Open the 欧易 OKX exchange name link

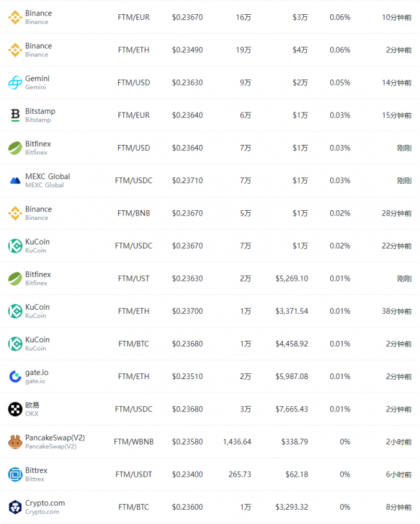[x=32, y=405]
